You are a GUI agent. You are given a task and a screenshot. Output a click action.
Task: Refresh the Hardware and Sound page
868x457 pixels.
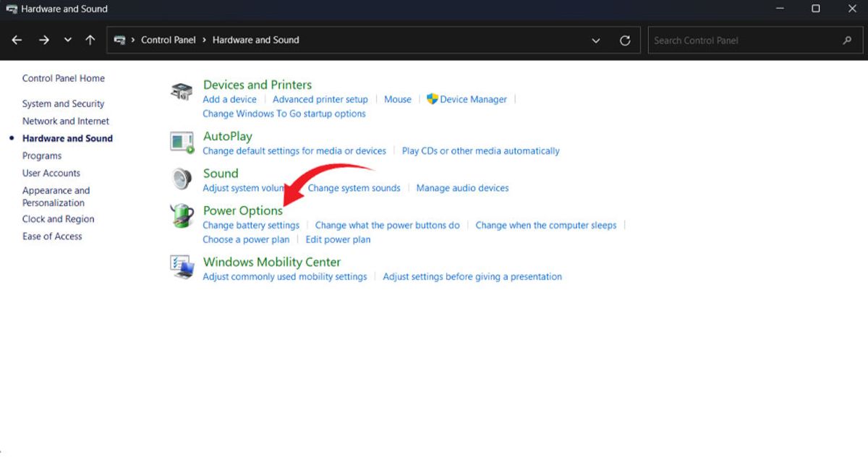[625, 40]
